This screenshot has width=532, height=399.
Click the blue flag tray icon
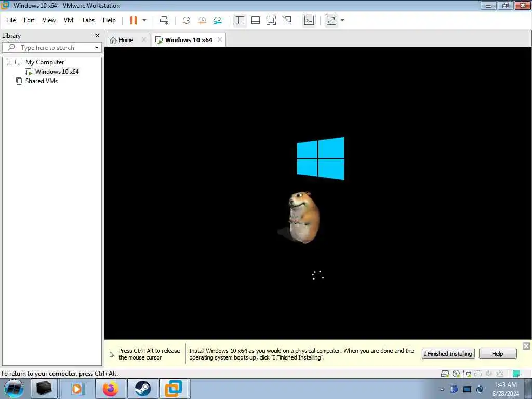[x=454, y=389]
